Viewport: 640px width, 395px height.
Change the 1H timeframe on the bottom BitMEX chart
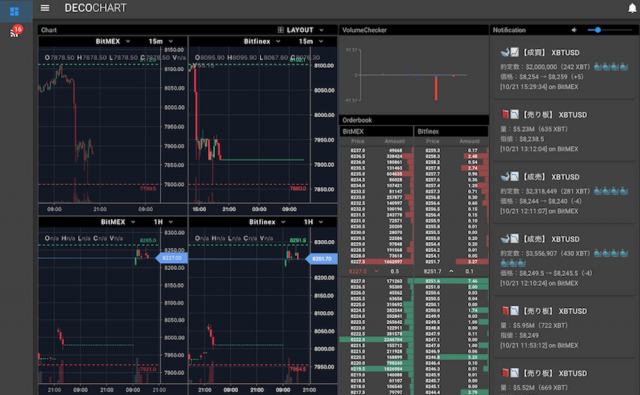pos(163,222)
